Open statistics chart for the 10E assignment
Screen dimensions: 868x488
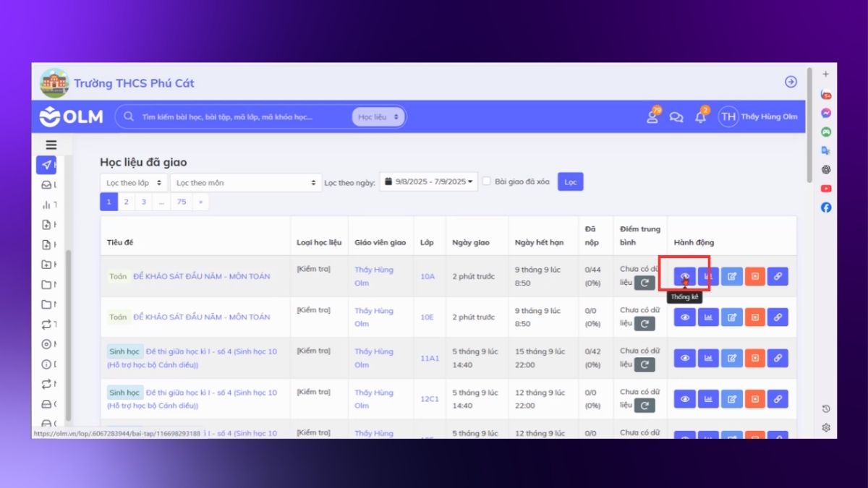[x=708, y=317]
